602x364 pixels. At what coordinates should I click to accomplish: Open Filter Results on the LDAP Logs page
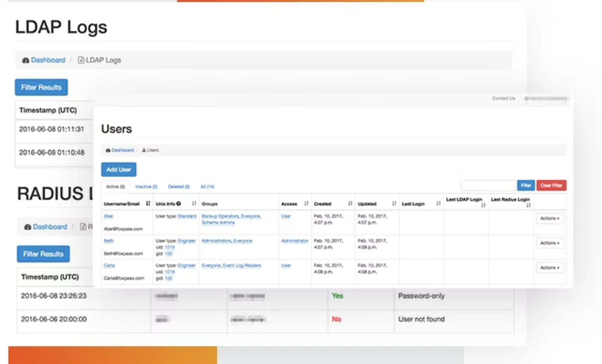point(41,87)
